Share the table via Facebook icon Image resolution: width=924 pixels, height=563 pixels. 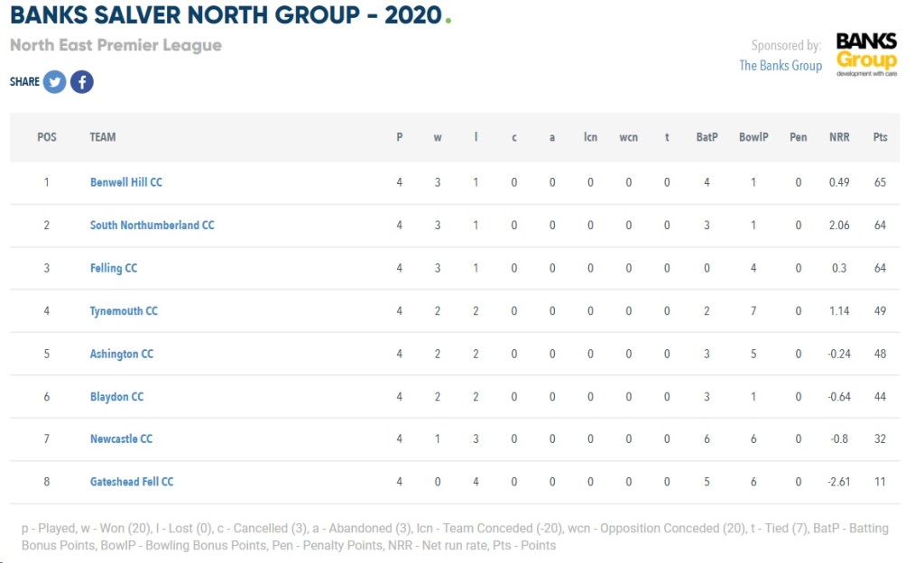pyautogui.click(x=82, y=82)
